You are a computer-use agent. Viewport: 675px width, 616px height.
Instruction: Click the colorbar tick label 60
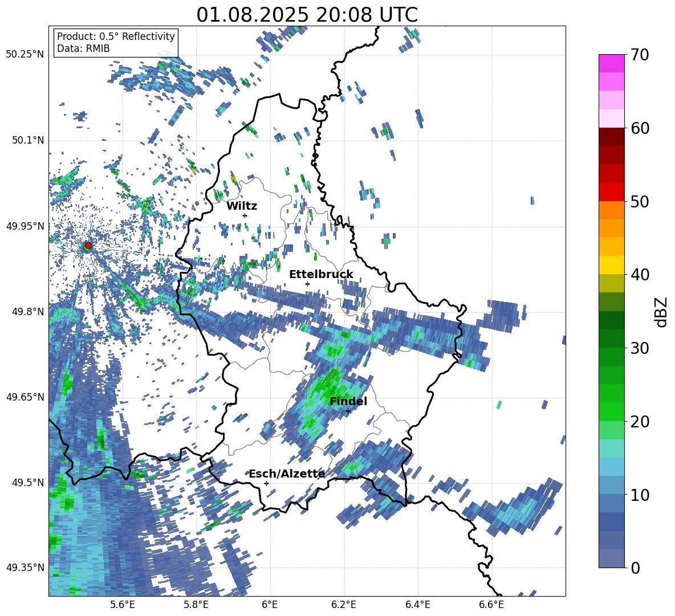(640, 128)
